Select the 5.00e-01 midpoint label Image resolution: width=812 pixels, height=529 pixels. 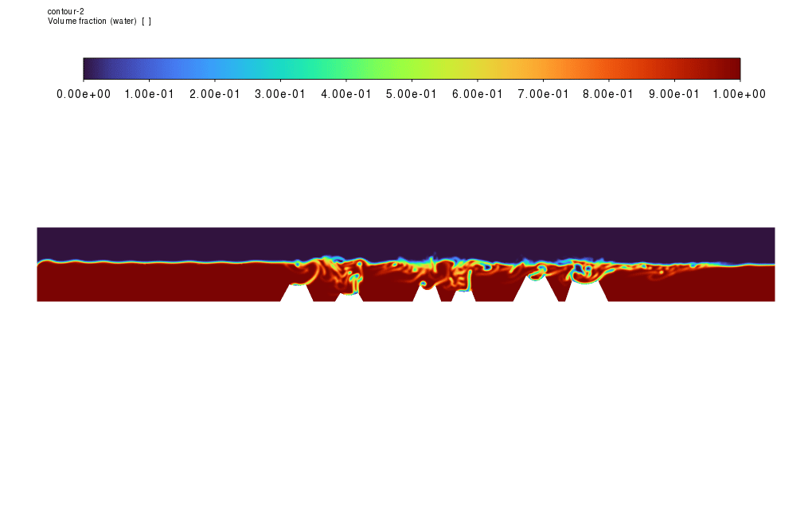[412, 94]
